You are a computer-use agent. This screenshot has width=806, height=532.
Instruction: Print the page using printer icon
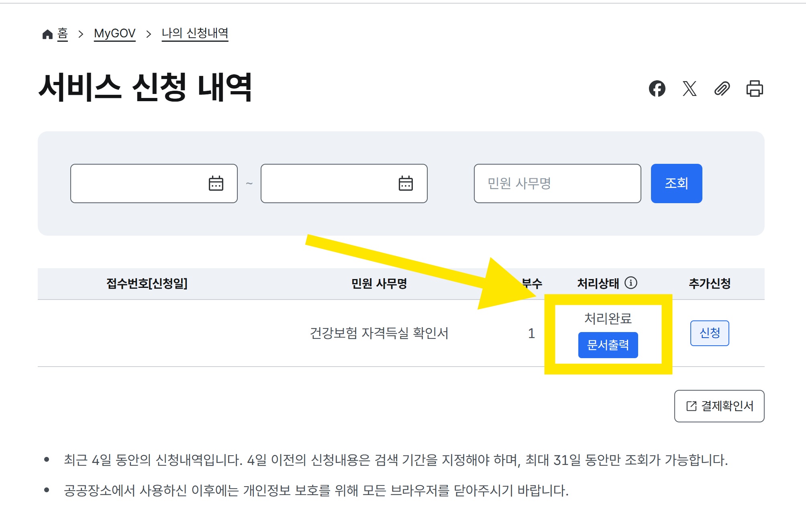755,88
